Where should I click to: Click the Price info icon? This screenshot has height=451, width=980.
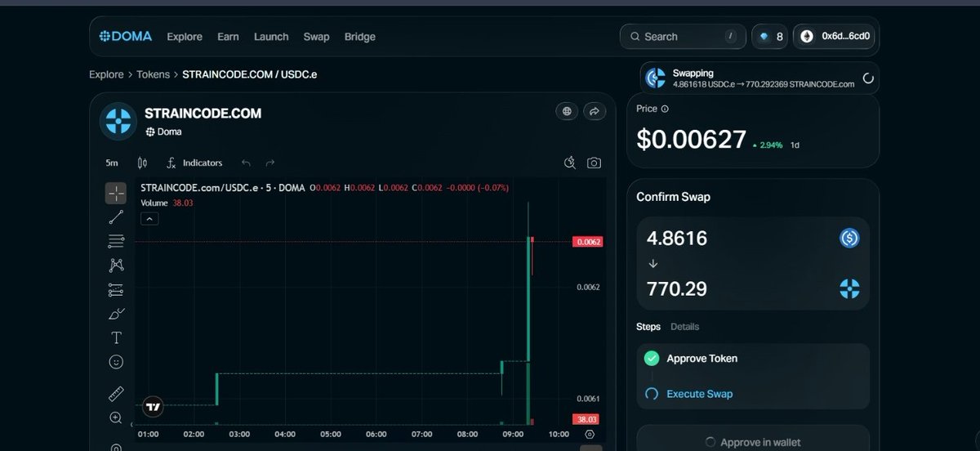tap(665, 109)
